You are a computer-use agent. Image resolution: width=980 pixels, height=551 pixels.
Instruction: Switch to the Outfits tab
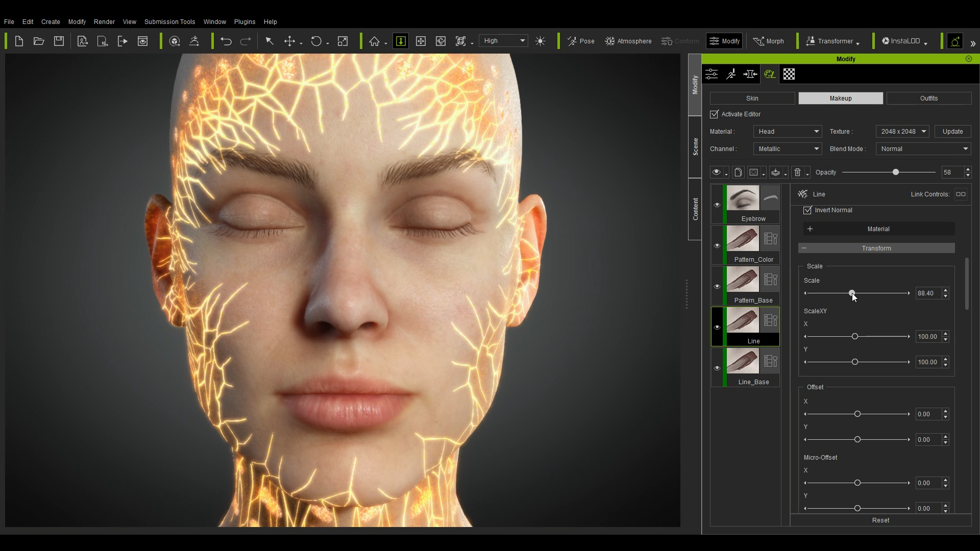(x=929, y=98)
